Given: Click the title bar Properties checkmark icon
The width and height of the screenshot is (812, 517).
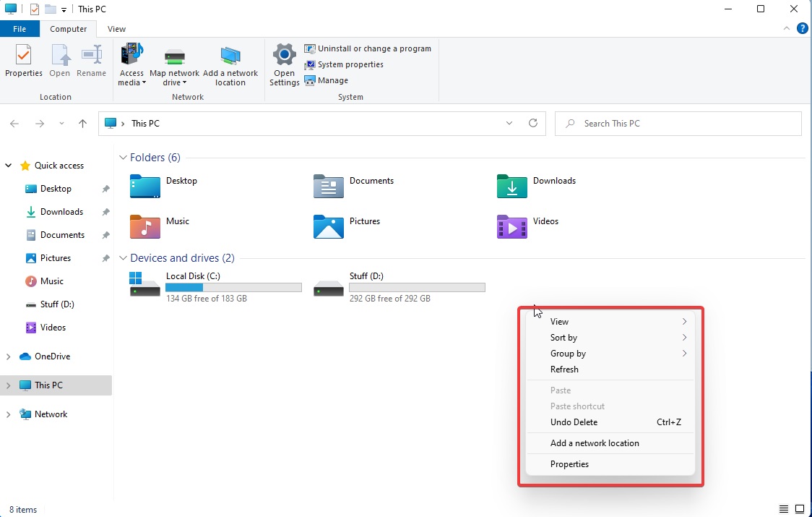Looking at the screenshot, I should (35, 9).
